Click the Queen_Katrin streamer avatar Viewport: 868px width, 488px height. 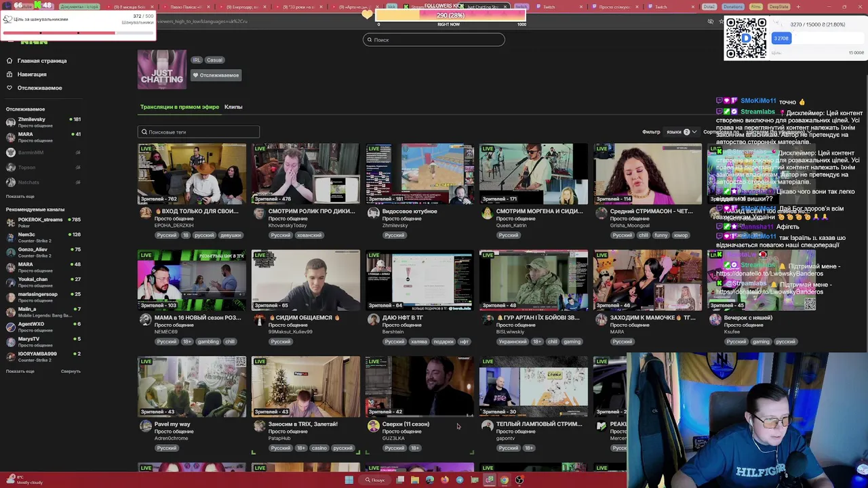pos(487,213)
